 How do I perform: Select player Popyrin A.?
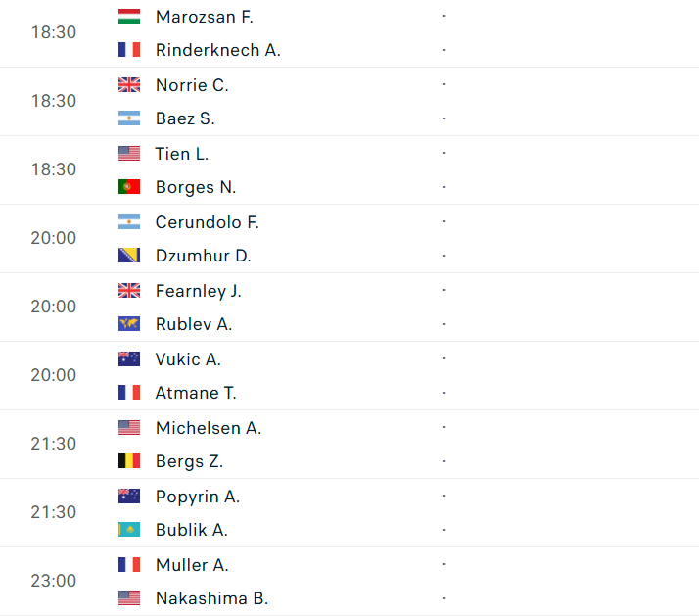click(x=197, y=497)
